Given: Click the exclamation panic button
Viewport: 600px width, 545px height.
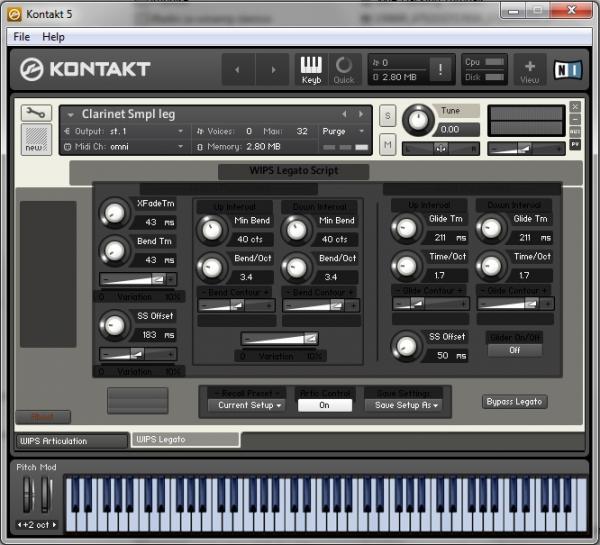Looking at the screenshot, I should point(440,69).
